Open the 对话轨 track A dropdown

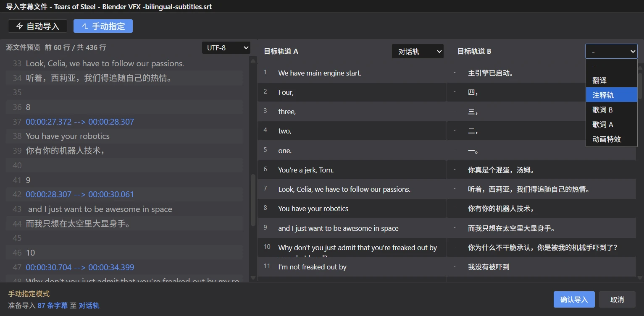coord(418,52)
